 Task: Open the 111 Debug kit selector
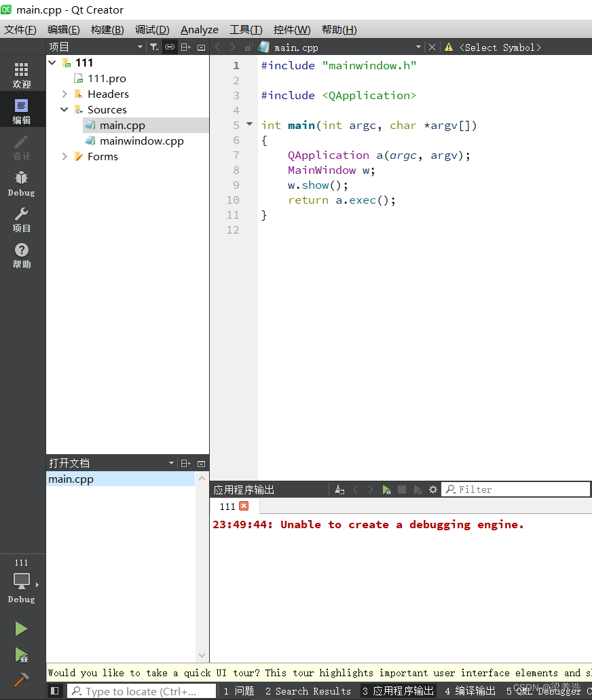22,581
